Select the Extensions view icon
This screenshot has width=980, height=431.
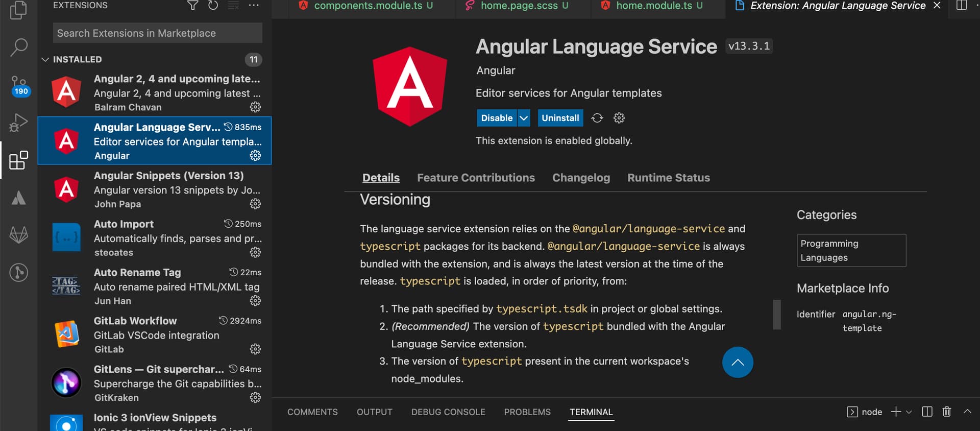[18, 160]
